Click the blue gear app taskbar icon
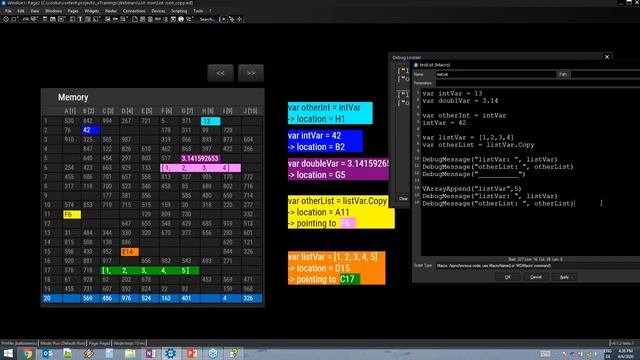The width and height of the screenshot is (640, 360). [171, 353]
